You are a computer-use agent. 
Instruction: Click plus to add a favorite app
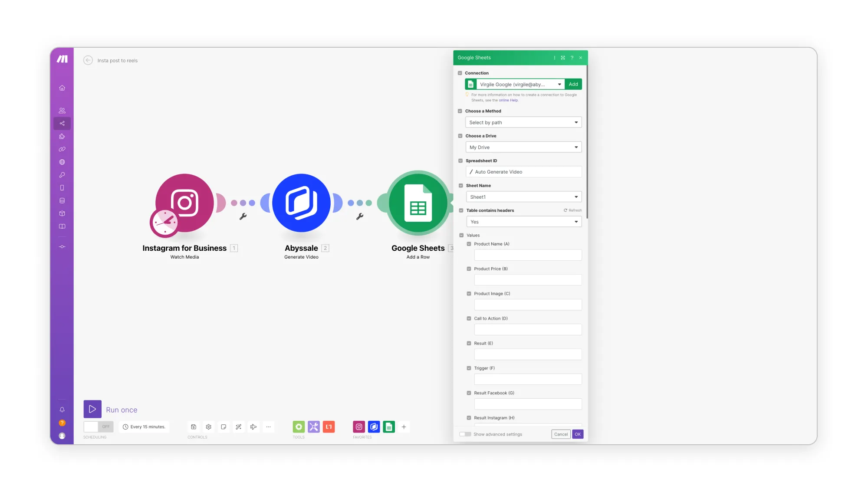(404, 427)
